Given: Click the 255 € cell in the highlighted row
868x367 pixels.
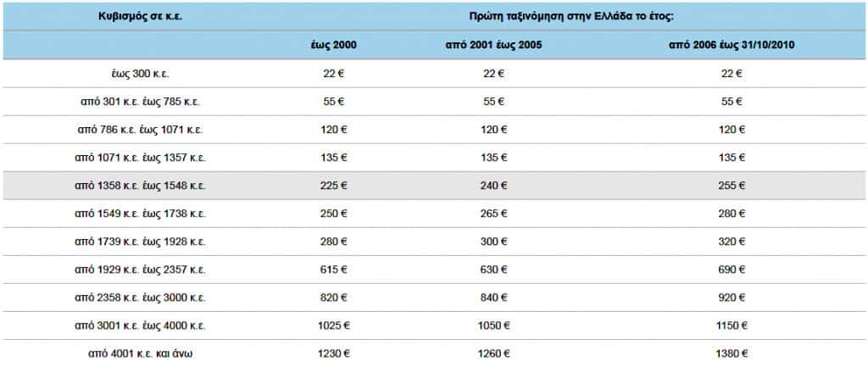Looking at the screenshot, I should tap(731, 186).
